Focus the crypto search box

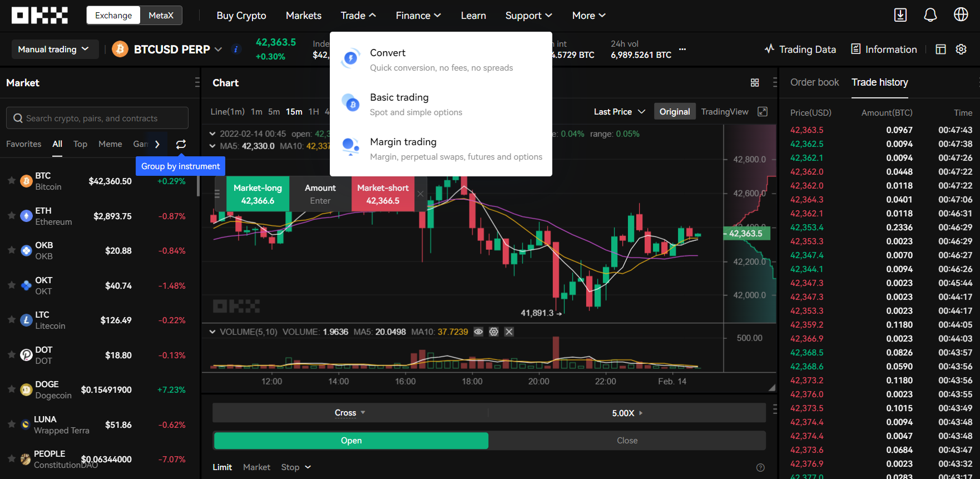(x=97, y=118)
